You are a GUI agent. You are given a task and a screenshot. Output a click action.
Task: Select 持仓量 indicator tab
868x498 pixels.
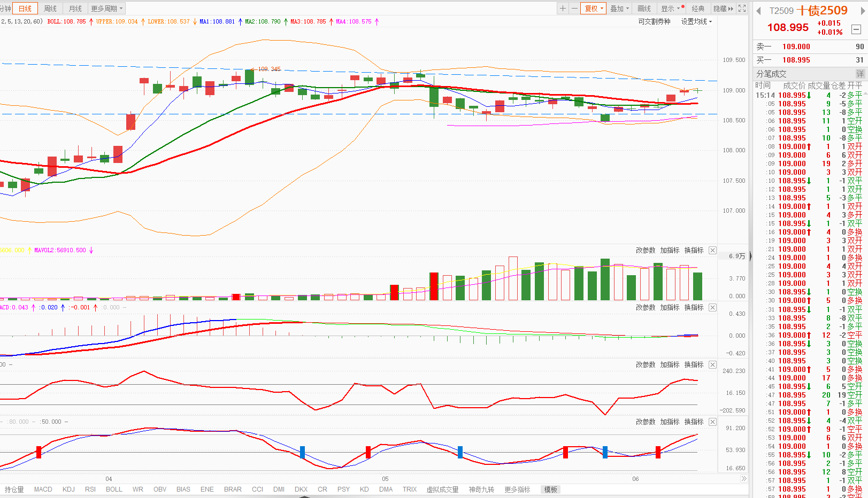(14, 489)
